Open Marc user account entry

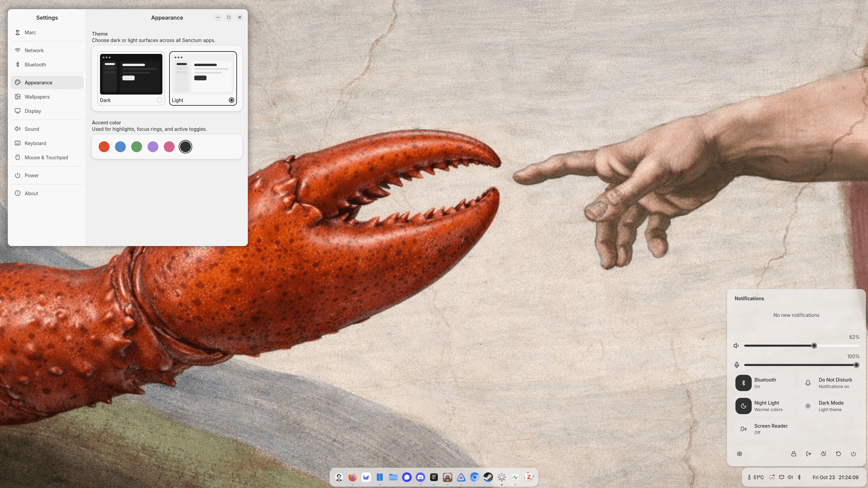point(47,33)
